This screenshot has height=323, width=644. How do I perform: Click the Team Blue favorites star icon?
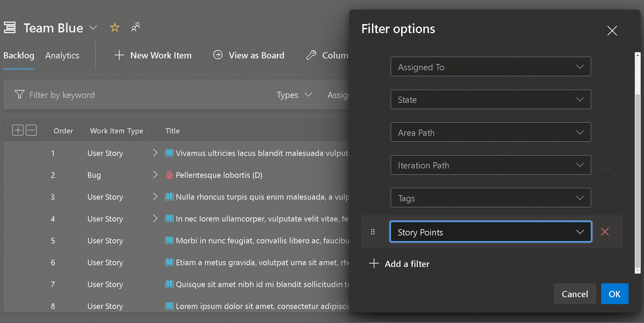(x=115, y=28)
